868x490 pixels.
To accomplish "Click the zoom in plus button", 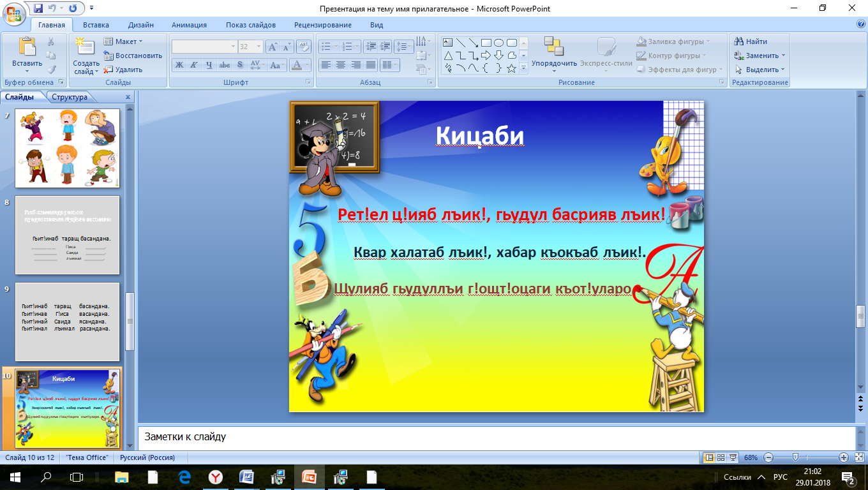I will pyautogui.click(x=844, y=457).
